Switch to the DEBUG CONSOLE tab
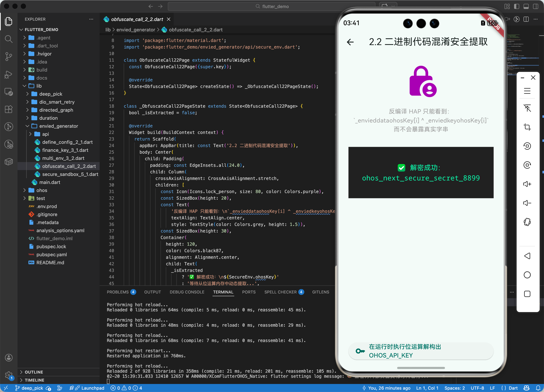This screenshot has height=392, width=544. pyautogui.click(x=187, y=292)
